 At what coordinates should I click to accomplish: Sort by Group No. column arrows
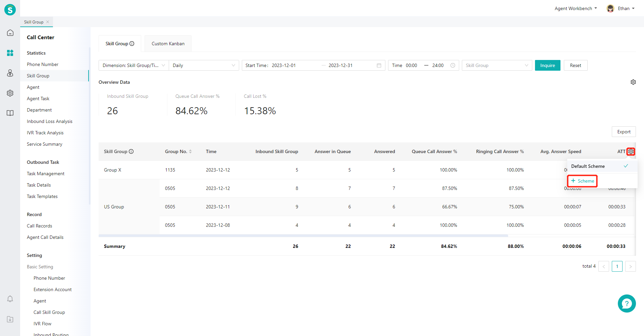(190, 151)
